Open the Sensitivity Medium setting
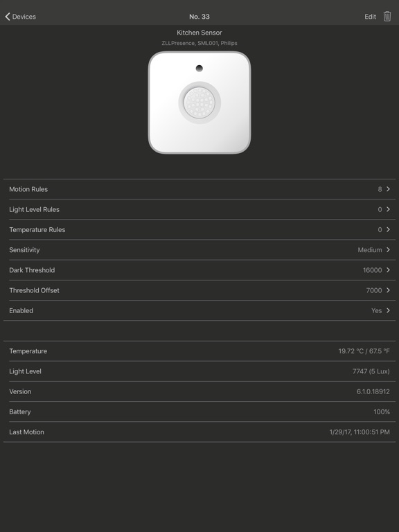Viewport: 399px width, 532px height. (199, 250)
